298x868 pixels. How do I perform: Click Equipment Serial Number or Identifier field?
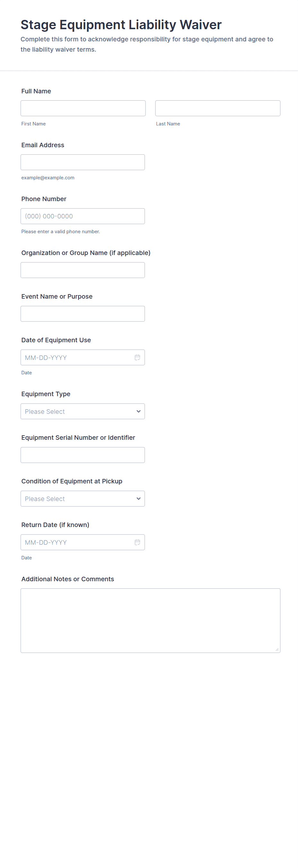[x=82, y=455]
